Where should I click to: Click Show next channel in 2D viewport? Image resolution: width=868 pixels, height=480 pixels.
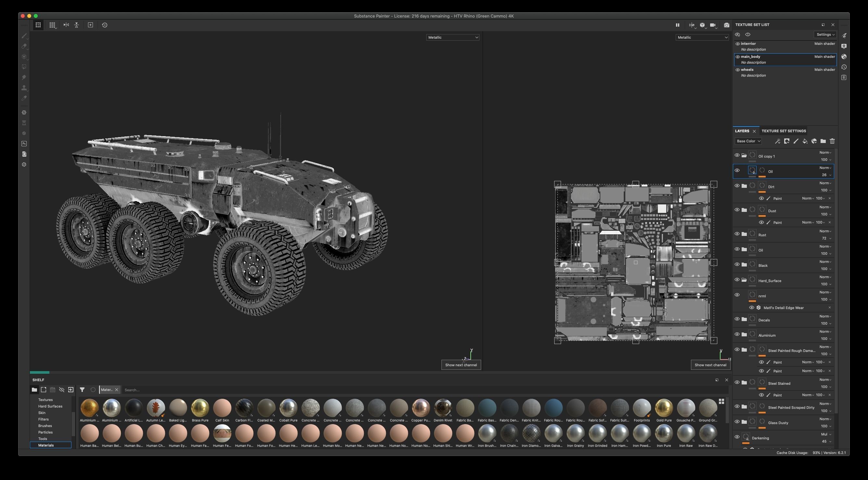[x=710, y=365]
